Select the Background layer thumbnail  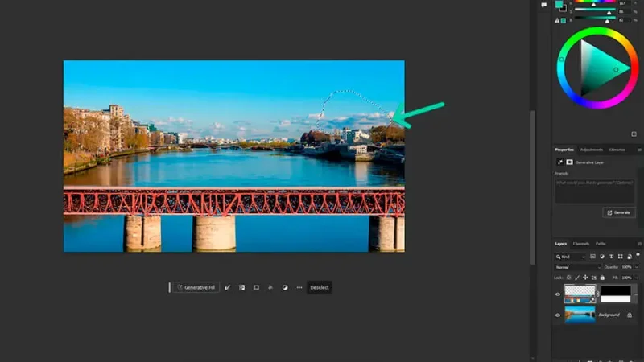pos(580,315)
